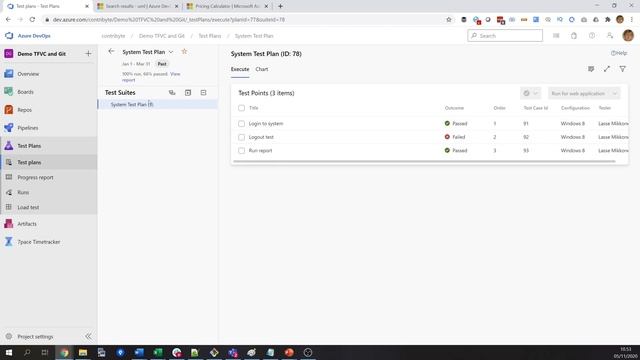Click the plus icon beside project name
Image resolution: width=640 pixels, height=360 pixels.
point(88,53)
